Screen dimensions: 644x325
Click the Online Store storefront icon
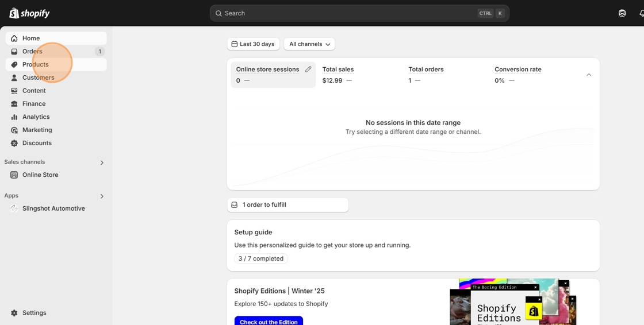[x=14, y=175]
